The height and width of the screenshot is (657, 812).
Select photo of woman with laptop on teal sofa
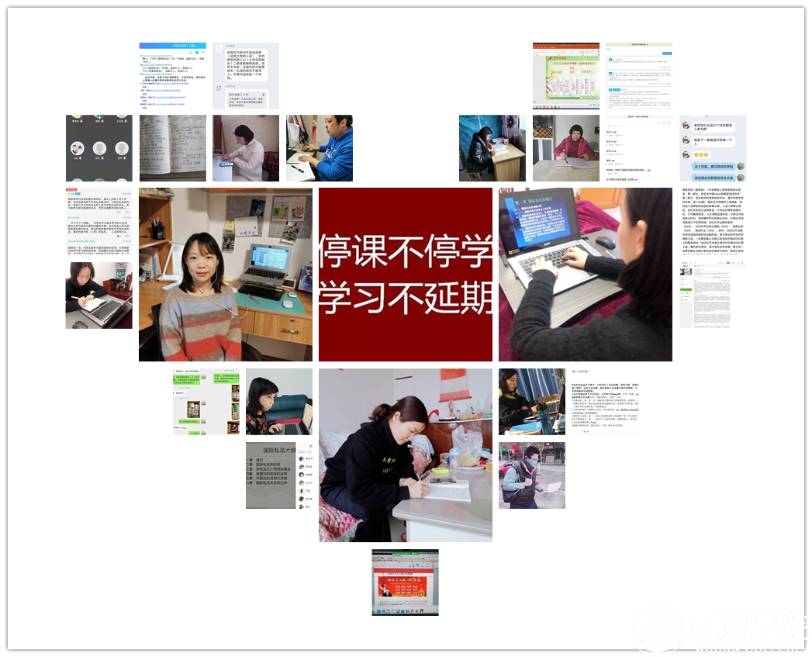pos(279,401)
